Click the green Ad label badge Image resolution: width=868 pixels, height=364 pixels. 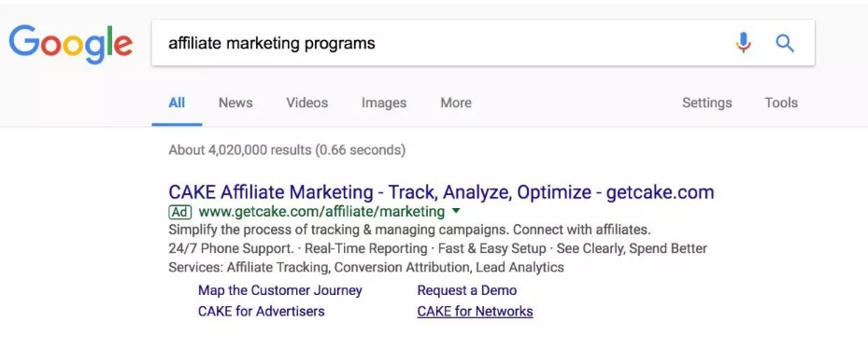(180, 212)
